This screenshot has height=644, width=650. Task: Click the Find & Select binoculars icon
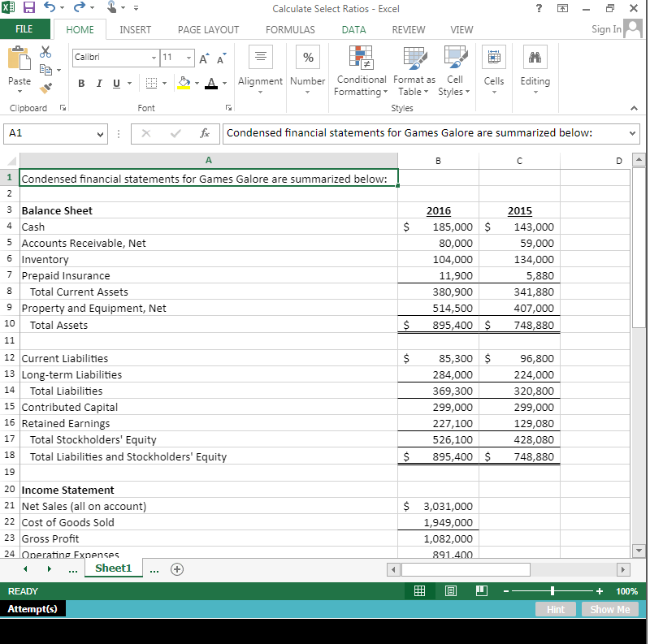[535, 57]
